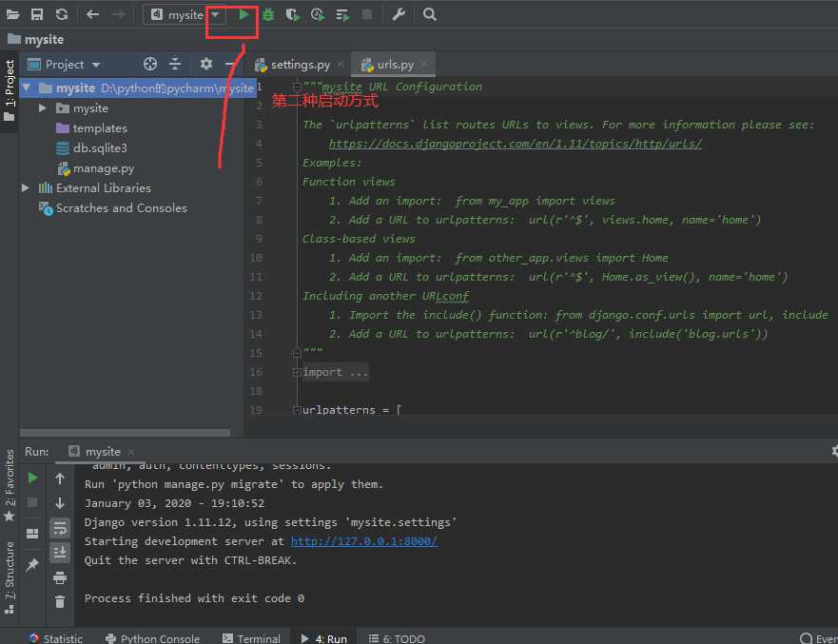Hide the project panel with minus icon
This screenshot has width=838, height=644.
230,64
